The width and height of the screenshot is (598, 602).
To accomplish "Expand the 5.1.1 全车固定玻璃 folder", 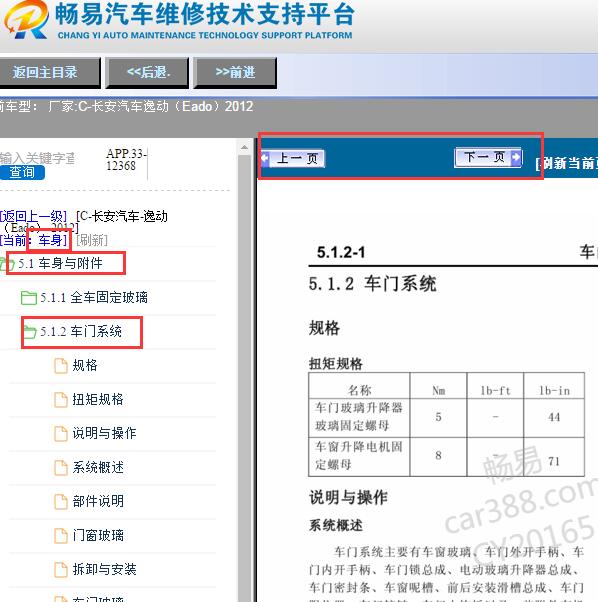I will tap(94, 297).
